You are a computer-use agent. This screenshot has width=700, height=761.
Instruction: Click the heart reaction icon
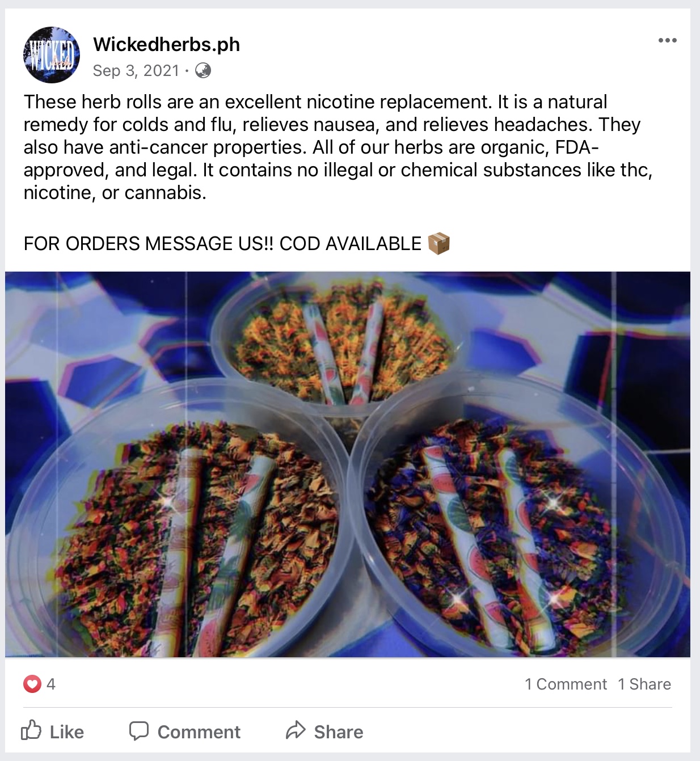click(32, 684)
